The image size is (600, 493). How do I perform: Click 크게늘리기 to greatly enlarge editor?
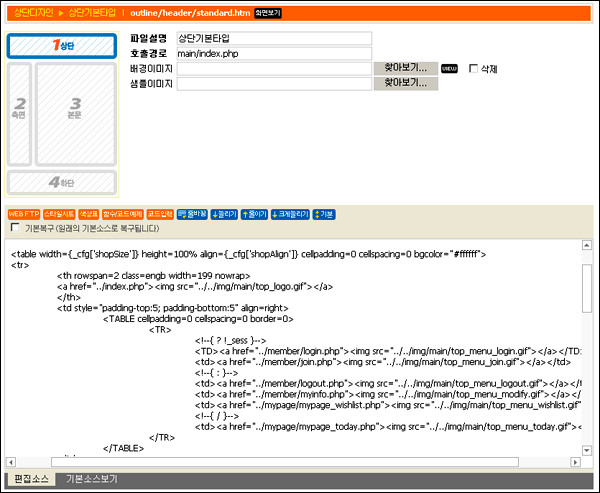pyautogui.click(x=290, y=214)
